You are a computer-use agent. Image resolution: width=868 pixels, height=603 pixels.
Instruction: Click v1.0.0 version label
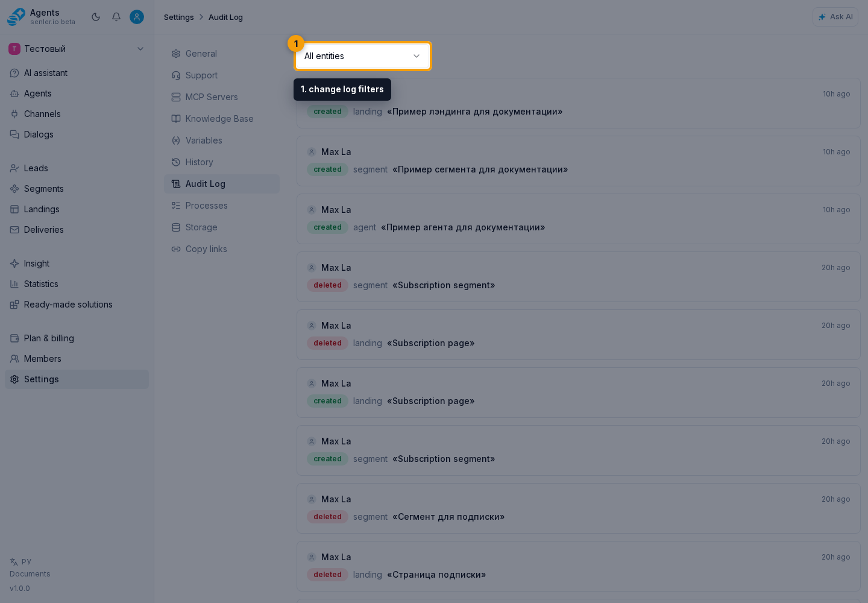(x=20, y=589)
